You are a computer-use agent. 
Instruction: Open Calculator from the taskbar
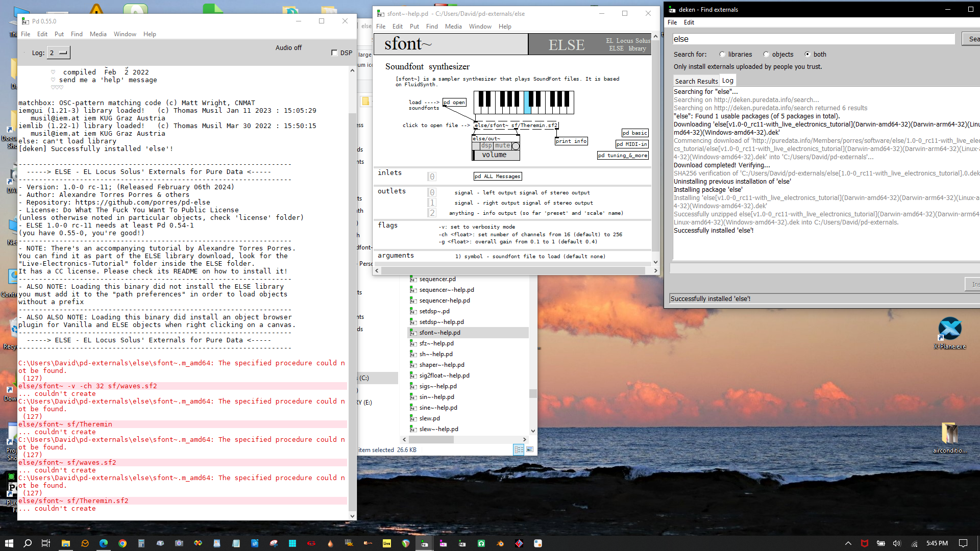click(x=141, y=543)
